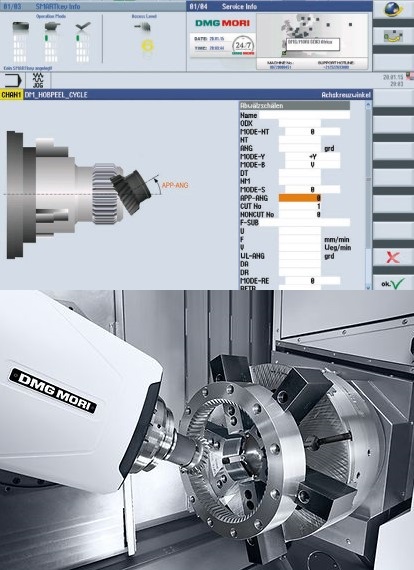
Task: Click the first Operation Mode key icon
Action: point(20,27)
